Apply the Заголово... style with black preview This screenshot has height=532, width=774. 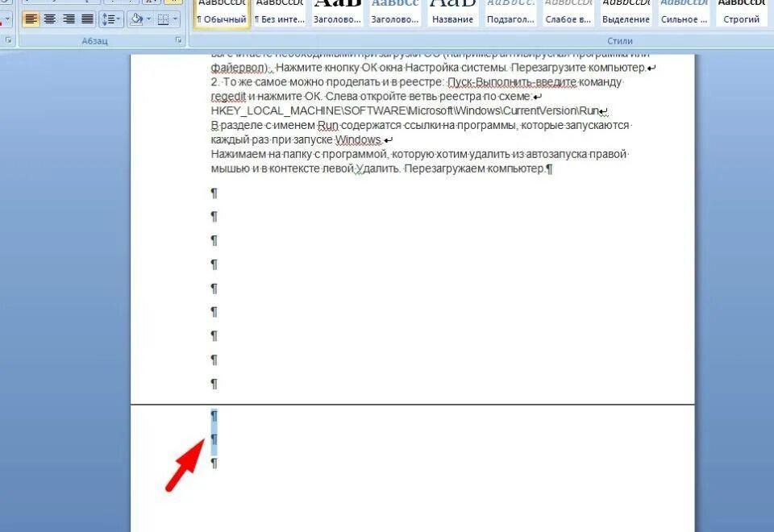[337, 14]
